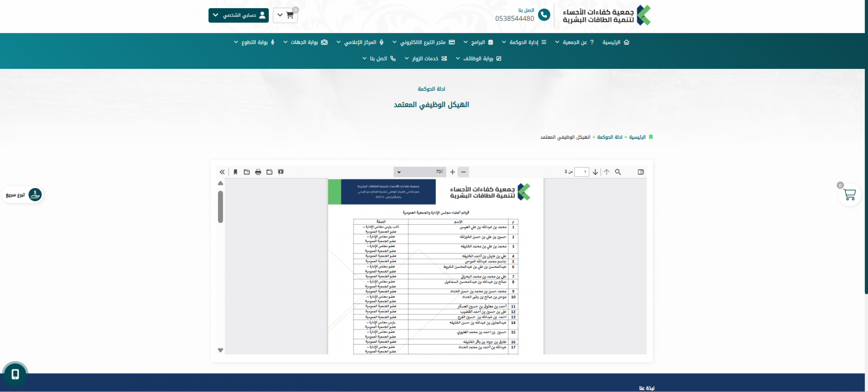Print the PDF document

click(x=258, y=172)
